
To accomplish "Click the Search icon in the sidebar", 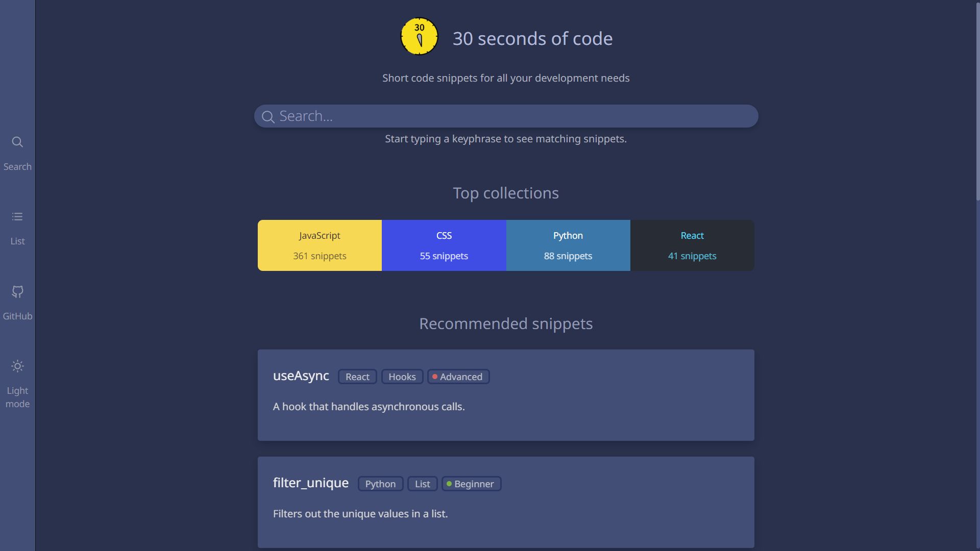I will (17, 142).
